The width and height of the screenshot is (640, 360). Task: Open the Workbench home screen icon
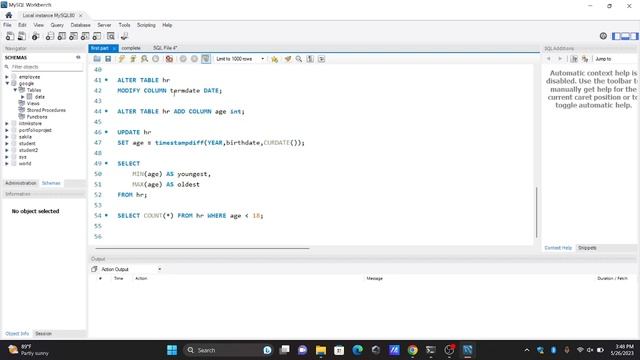[x=9, y=15]
